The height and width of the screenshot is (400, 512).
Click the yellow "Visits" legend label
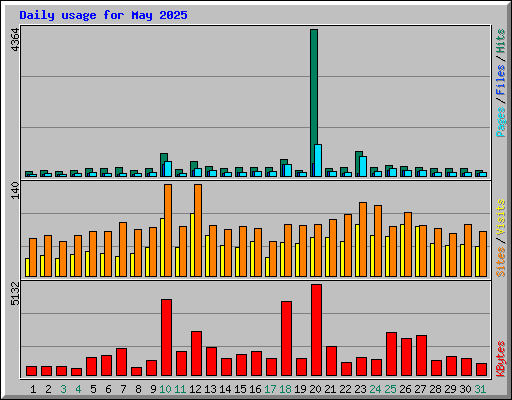500,218
